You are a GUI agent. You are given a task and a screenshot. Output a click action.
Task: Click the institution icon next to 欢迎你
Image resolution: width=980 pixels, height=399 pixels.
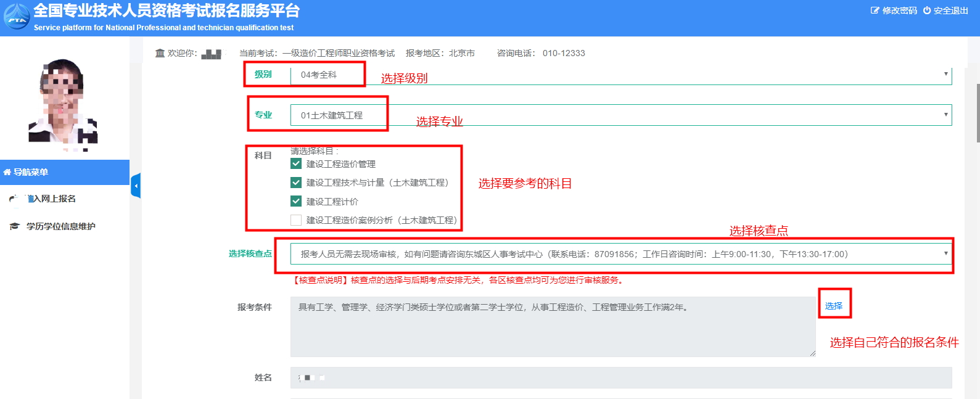pyautogui.click(x=160, y=53)
